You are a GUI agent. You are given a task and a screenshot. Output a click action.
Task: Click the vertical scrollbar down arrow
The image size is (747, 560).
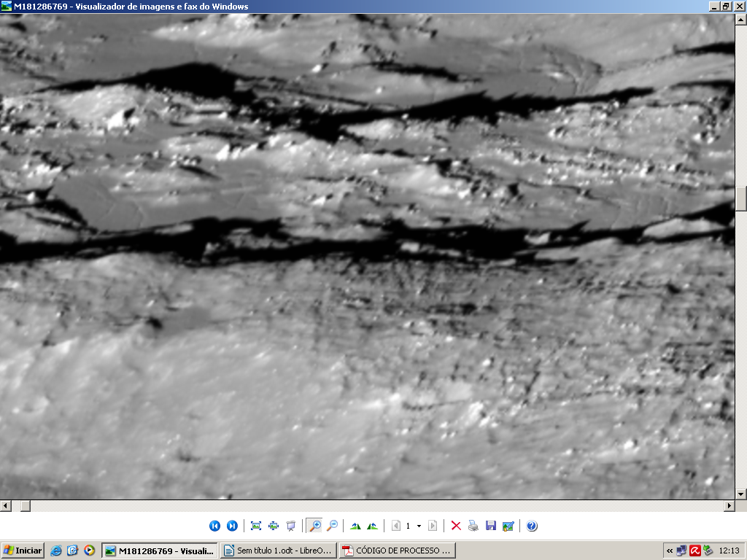(741, 494)
